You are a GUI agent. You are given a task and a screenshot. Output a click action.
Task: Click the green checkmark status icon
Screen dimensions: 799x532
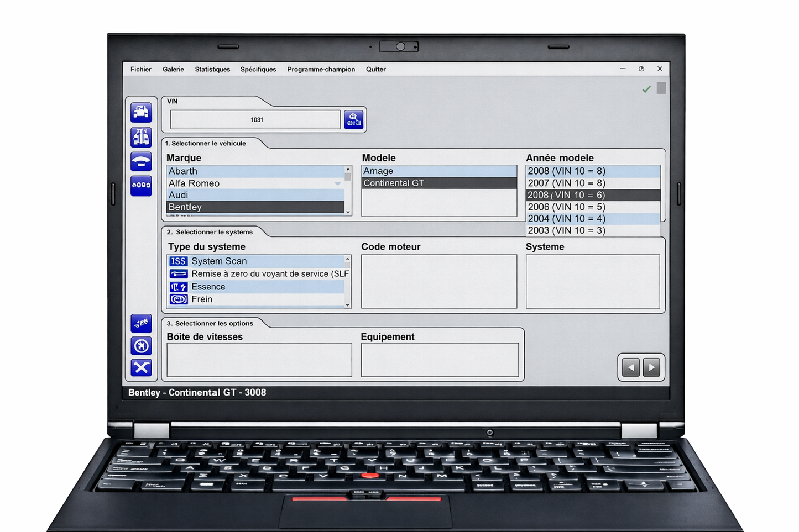click(646, 89)
